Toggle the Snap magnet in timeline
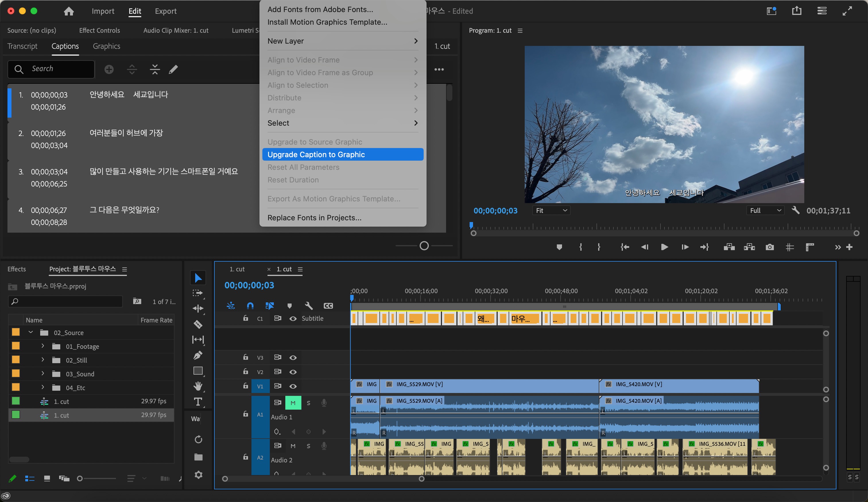Screen dimensions: 868x502 click(x=250, y=306)
